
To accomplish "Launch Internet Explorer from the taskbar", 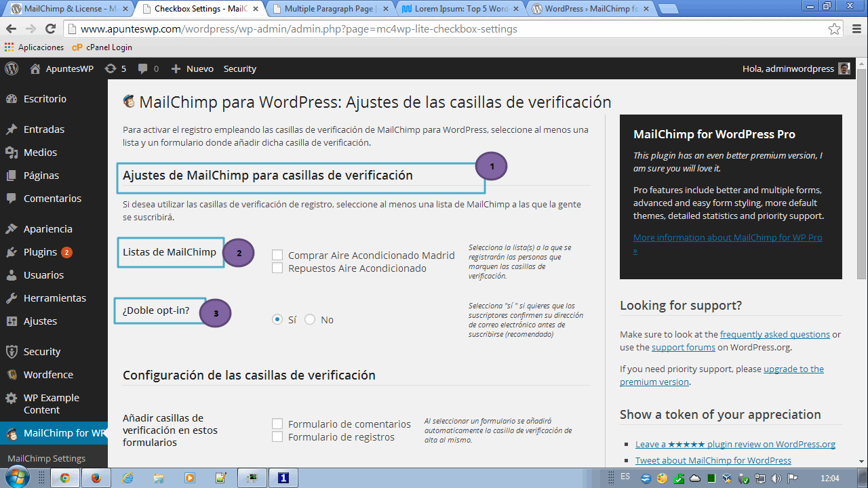I will point(127,478).
